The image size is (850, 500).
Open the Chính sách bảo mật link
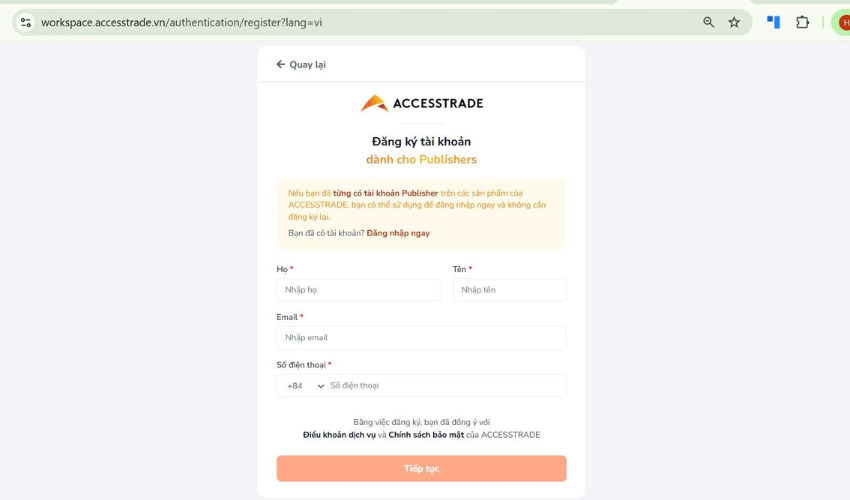pyautogui.click(x=428, y=435)
